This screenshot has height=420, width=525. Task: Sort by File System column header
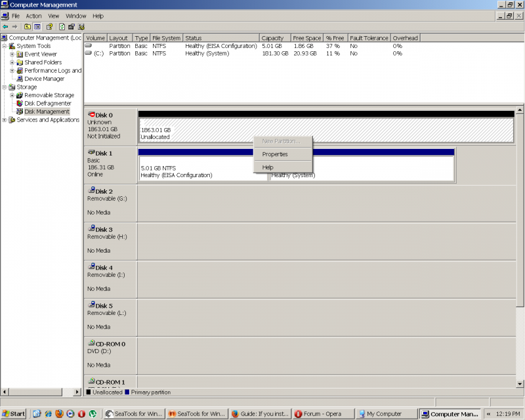[x=167, y=38]
